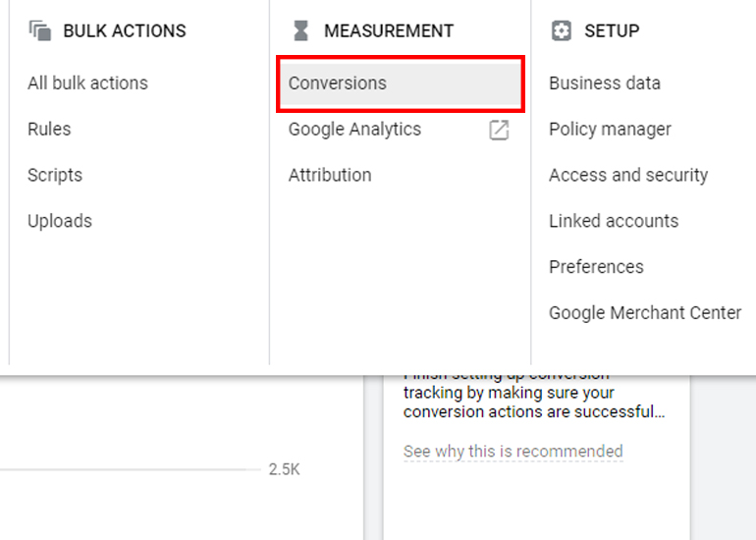Open the Rules menu item

click(49, 130)
